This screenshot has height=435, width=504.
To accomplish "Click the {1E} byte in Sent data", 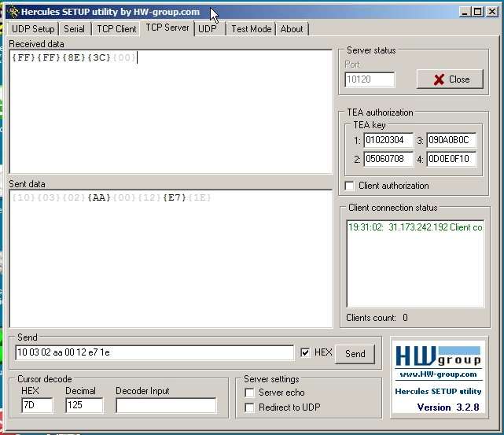I will [x=200, y=197].
